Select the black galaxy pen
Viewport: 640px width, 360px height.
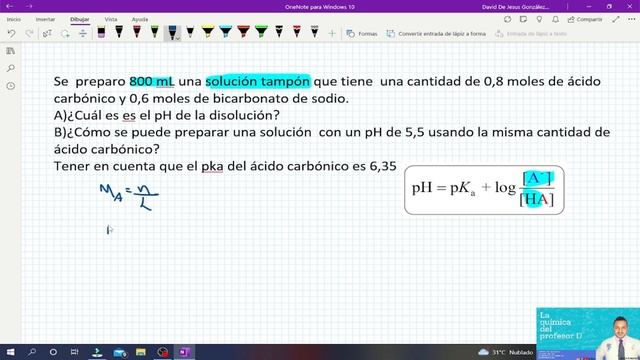click(314, 33)
